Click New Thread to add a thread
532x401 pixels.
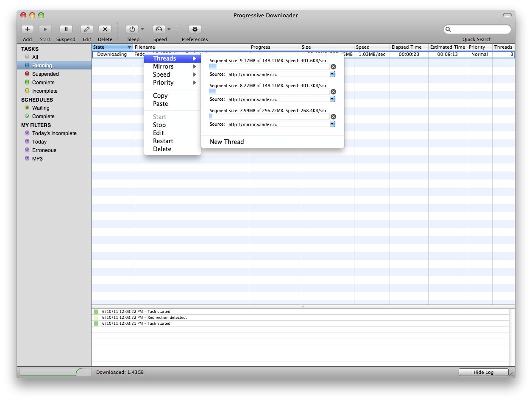(226, 141)
